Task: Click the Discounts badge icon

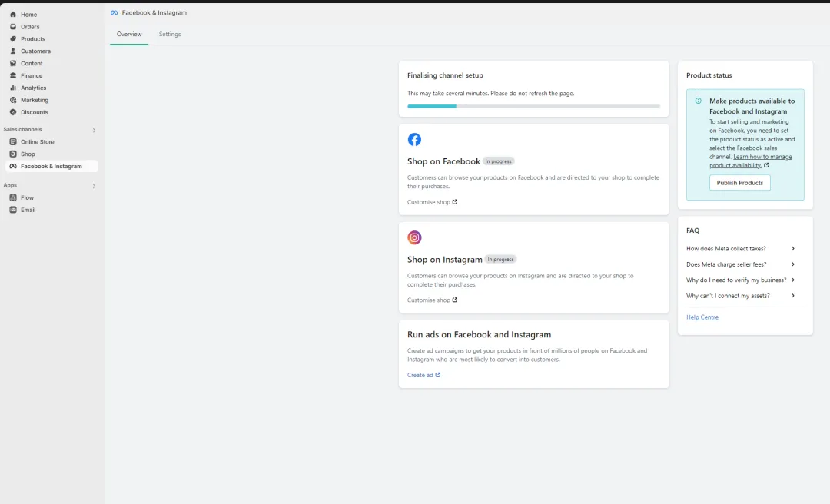Action: coord(13,111)
